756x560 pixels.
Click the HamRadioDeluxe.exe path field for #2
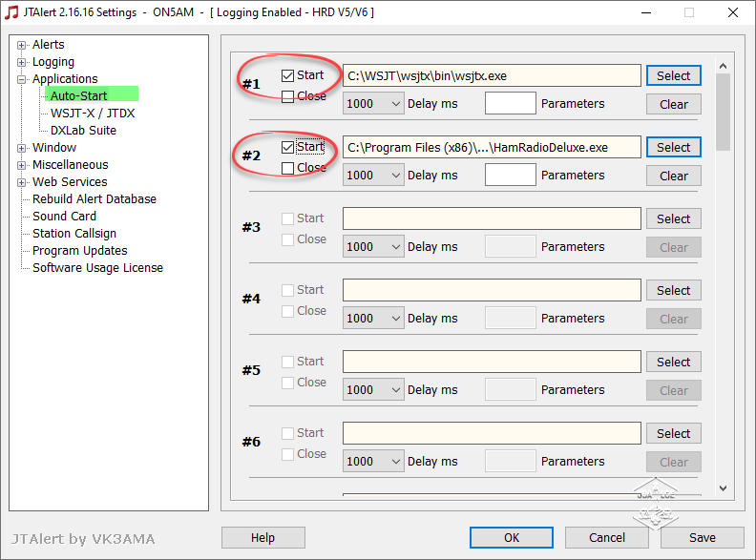pyautogui.click(x=492, y=147)
